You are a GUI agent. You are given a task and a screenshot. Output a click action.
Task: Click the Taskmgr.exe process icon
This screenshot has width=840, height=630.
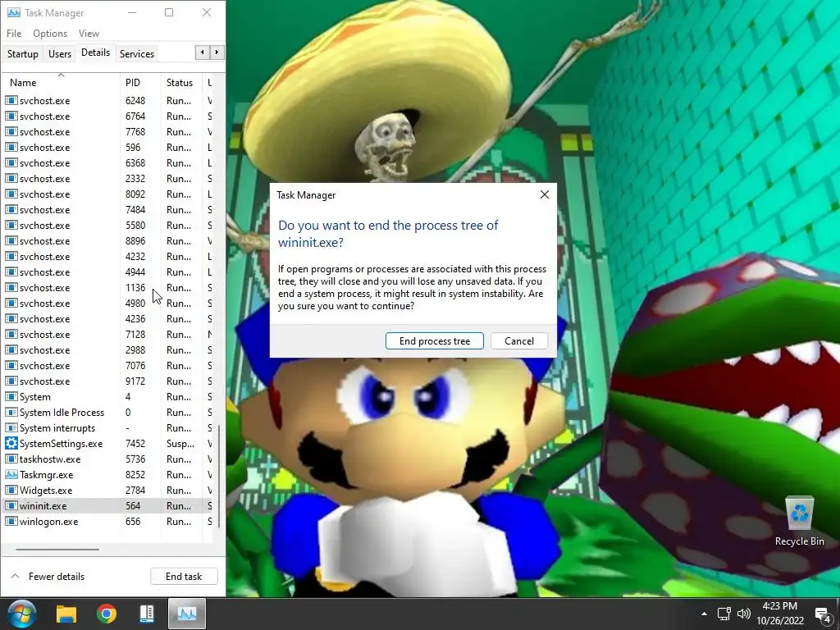pos(11,475)
